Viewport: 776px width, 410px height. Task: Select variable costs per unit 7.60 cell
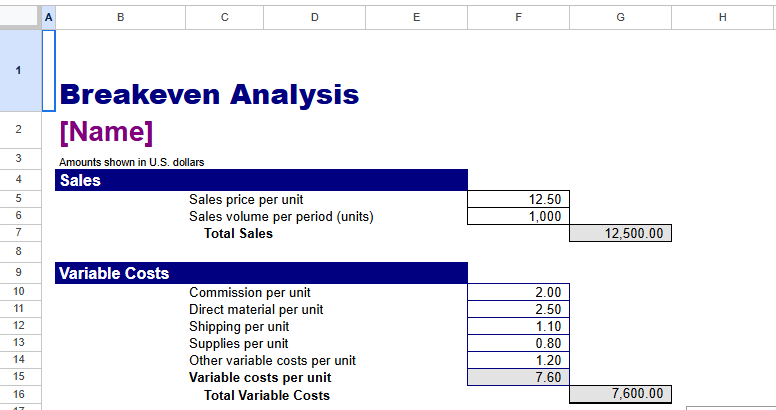click(517, 377)
